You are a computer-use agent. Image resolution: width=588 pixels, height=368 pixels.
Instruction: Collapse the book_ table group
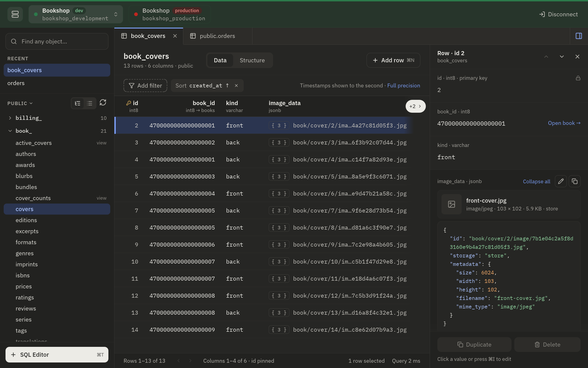10,131
